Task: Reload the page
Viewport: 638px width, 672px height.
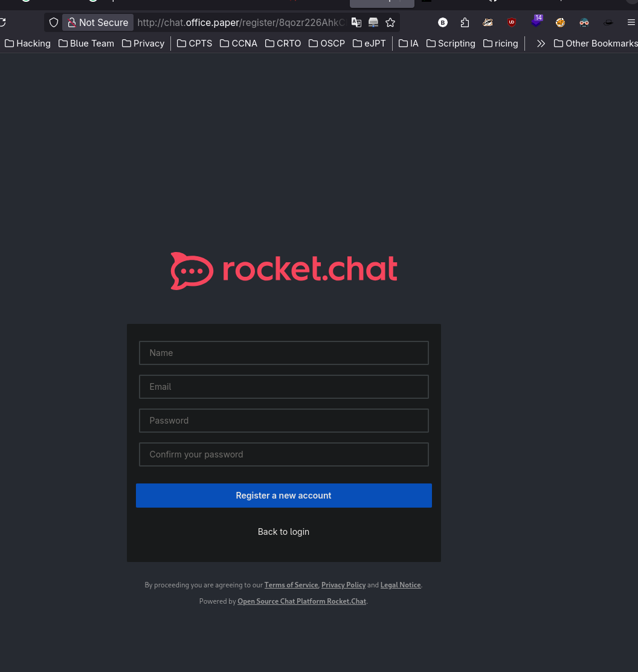Action: coord(2,22)
